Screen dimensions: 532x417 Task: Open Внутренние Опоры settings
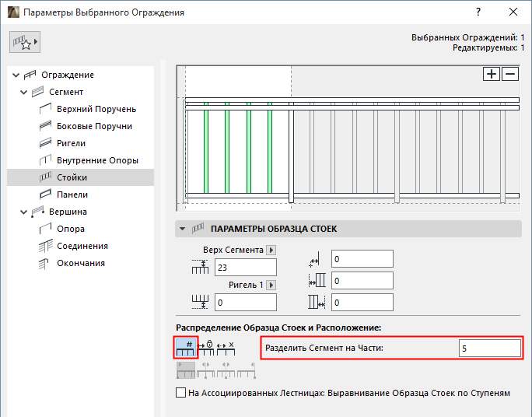97,160
